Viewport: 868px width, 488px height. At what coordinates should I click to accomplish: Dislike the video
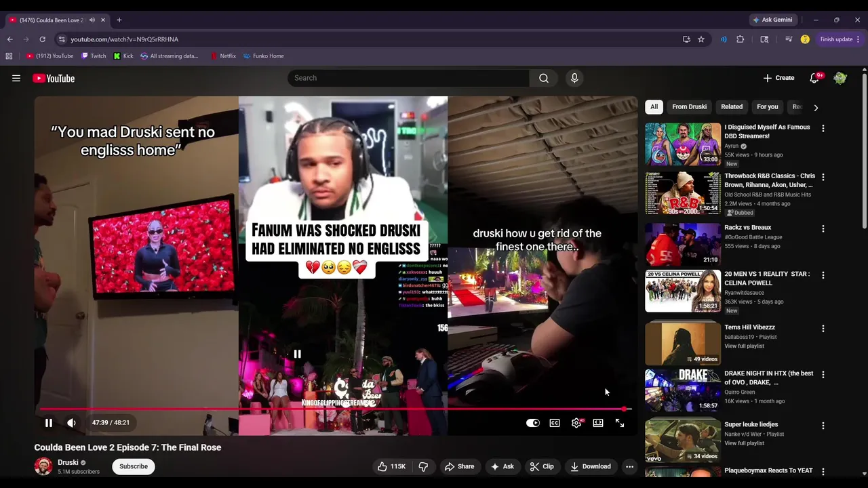click(x=423, y=466)
